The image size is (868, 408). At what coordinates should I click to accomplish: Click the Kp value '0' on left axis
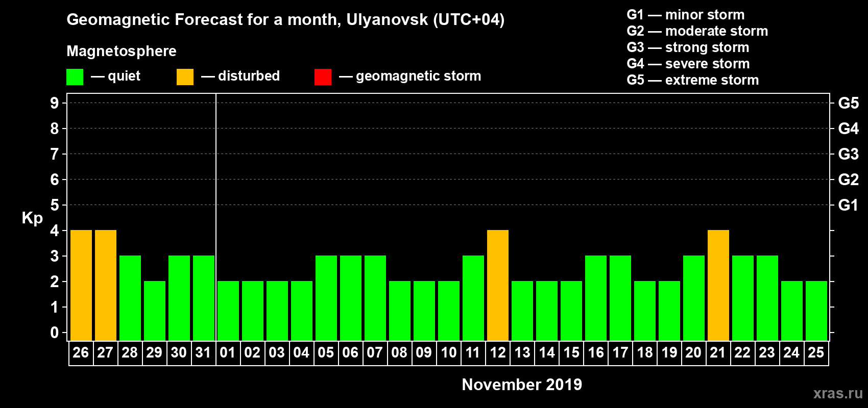[55, 333]
